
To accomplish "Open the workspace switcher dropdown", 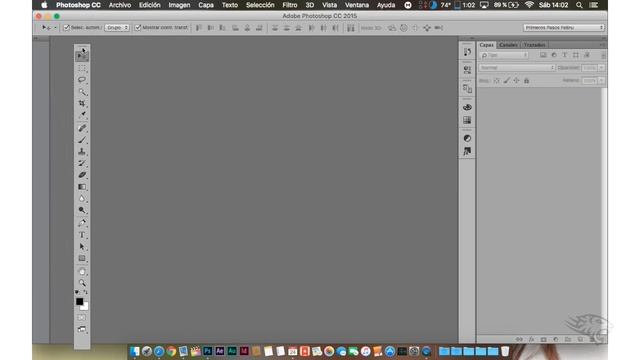I will pos(563,28).
